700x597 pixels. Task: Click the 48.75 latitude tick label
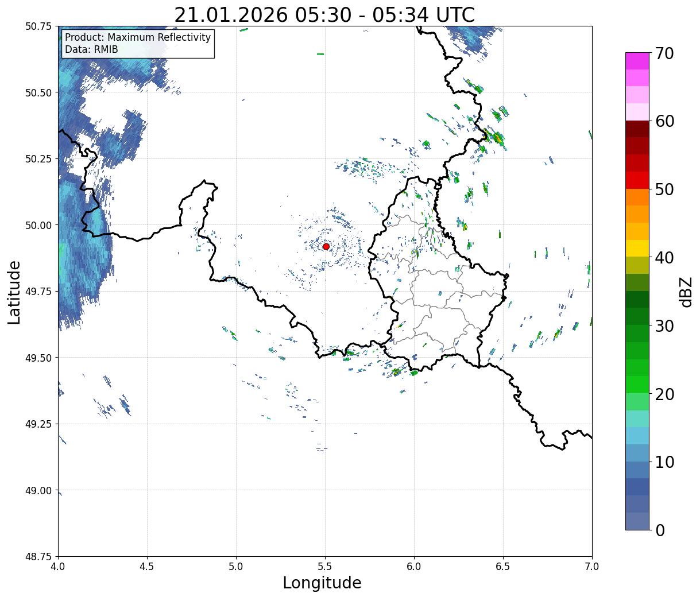(x=39, y=557)
